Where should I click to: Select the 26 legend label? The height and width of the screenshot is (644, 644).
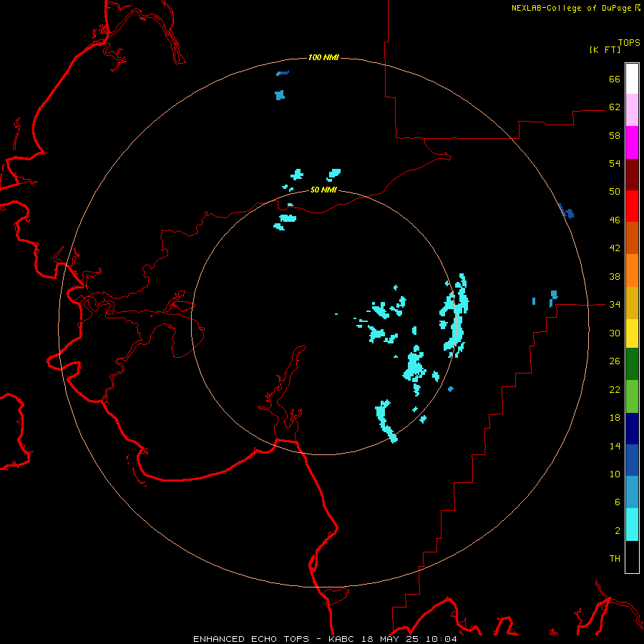pos(615,361)
